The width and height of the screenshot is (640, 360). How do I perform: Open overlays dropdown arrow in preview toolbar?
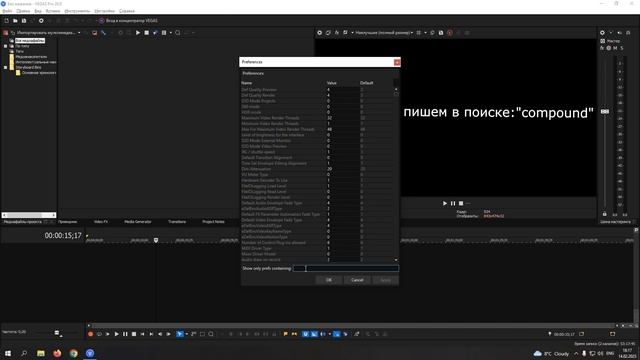[425, 33]
